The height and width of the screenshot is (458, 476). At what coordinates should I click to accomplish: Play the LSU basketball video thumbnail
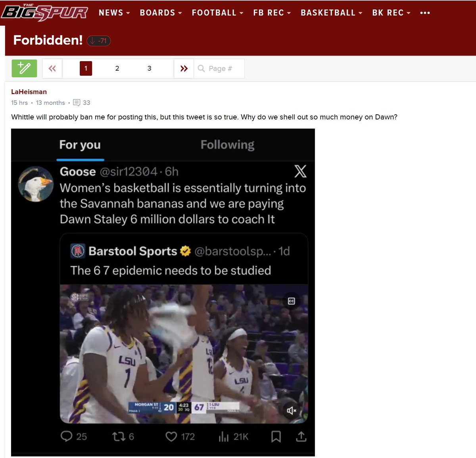184,354
